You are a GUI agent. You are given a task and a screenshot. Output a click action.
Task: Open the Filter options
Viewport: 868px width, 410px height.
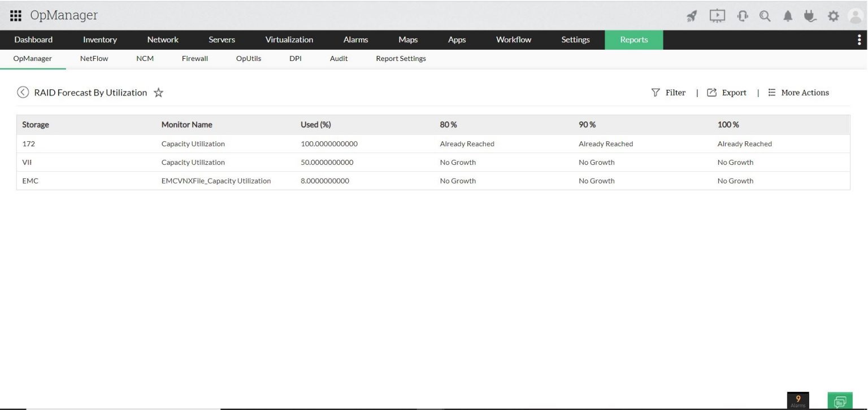(669, 93)
